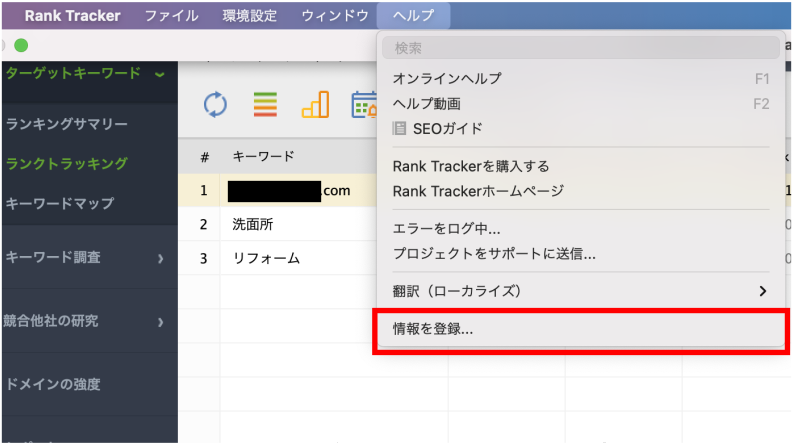Close the ヘルプ menu in the menu bar
The width and height of the screenshot is (795, 443).
413,15
